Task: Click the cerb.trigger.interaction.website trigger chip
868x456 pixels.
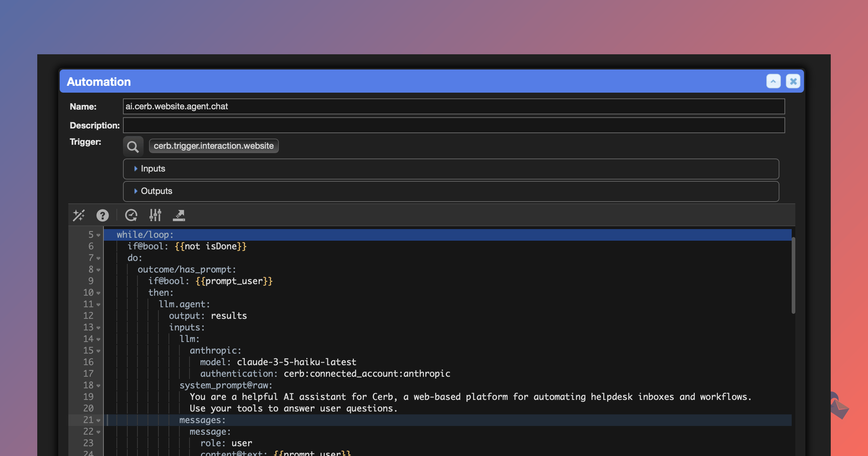Action: pyautogui.click(x=213, y=146)
